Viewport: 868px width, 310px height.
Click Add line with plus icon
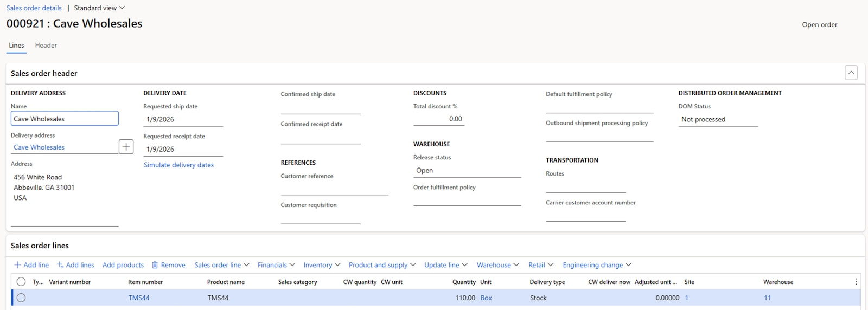click(x=31, y=265)
